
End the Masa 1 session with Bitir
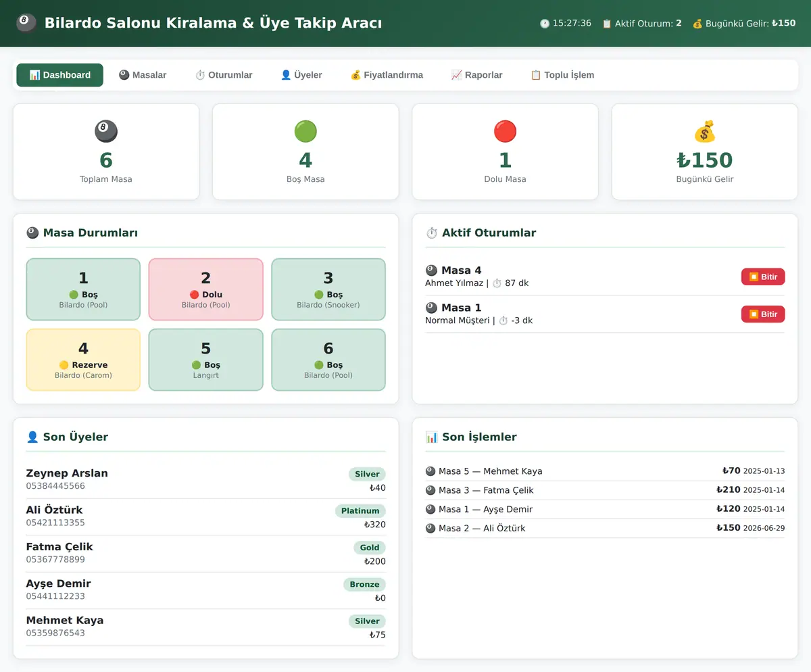tap(763, 314)
